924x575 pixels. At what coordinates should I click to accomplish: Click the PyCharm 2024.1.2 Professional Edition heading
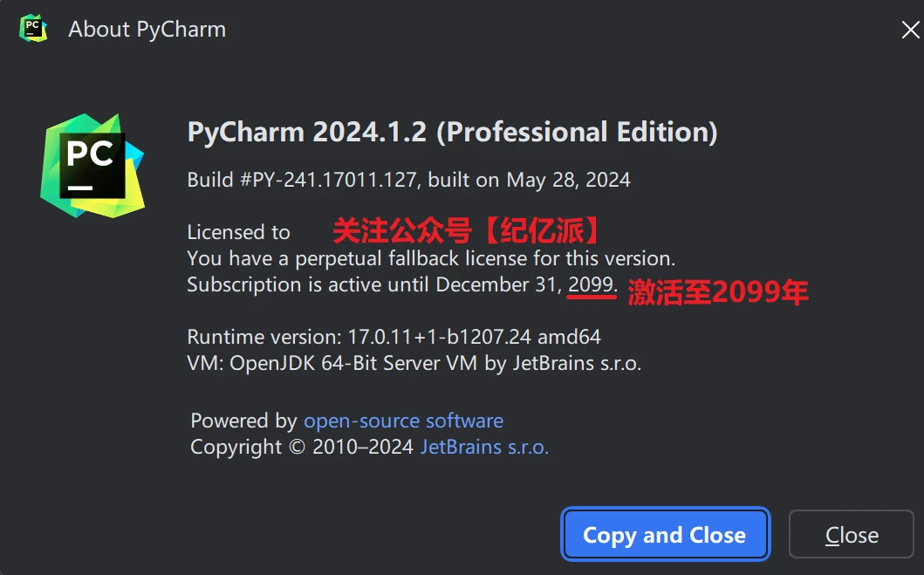click(452, 133)
